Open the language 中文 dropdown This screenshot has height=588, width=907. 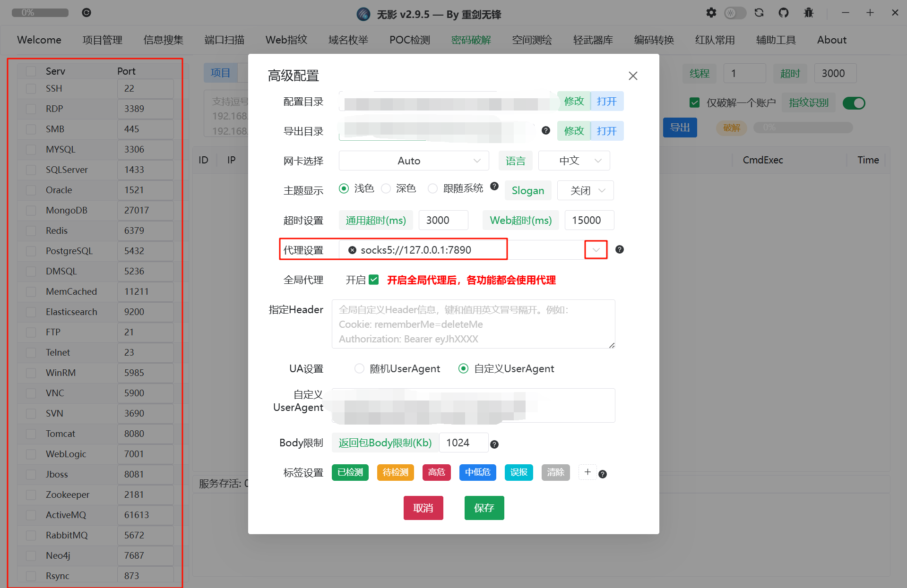pyautogui.click(x=574, y=161)
